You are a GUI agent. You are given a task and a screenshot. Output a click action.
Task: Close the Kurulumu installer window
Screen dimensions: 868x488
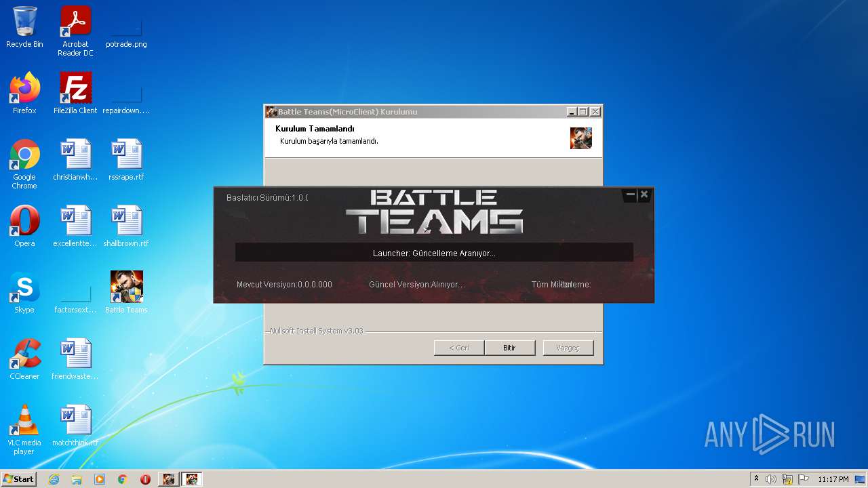(x=595, y=112)
